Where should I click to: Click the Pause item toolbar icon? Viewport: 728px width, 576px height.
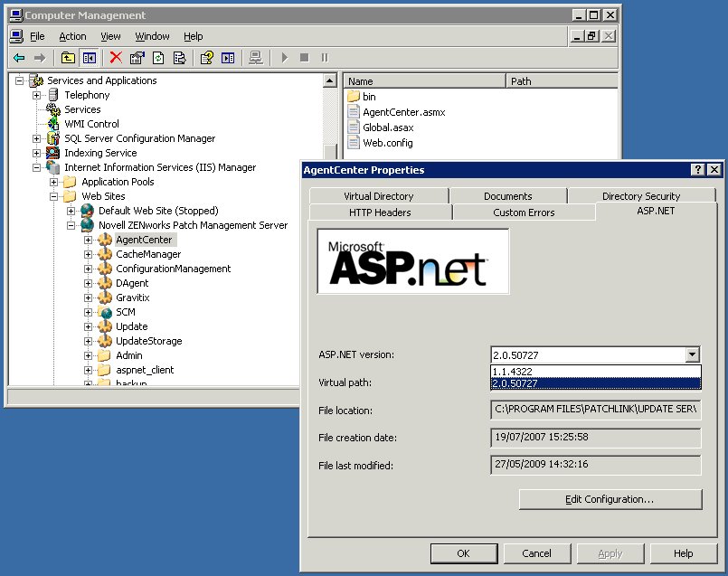[x=325, y=58]
